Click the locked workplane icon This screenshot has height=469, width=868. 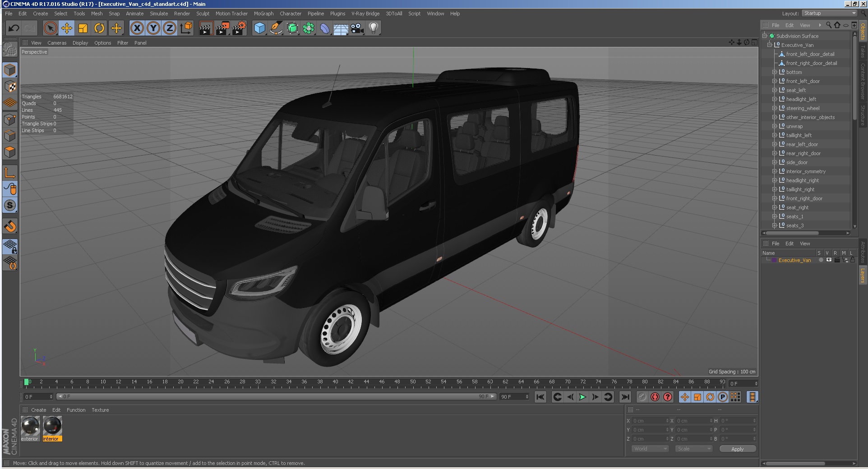click(10, 246)
